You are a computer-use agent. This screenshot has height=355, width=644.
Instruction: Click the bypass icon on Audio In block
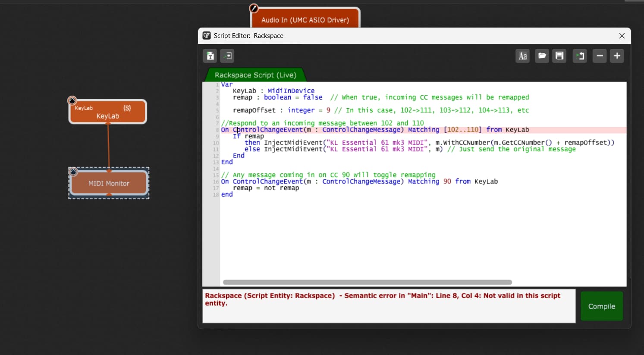pyautogui.click(x=254, y=8)
